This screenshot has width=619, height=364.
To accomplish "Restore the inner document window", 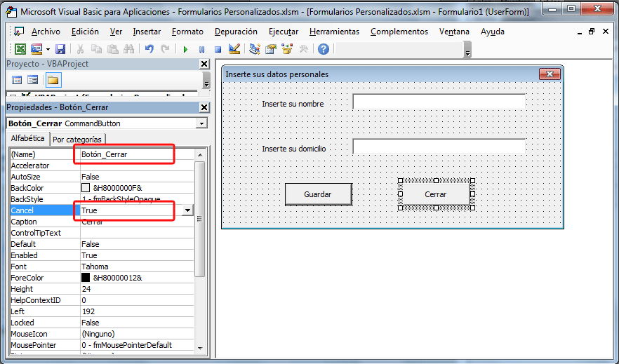I will [592, 32].
